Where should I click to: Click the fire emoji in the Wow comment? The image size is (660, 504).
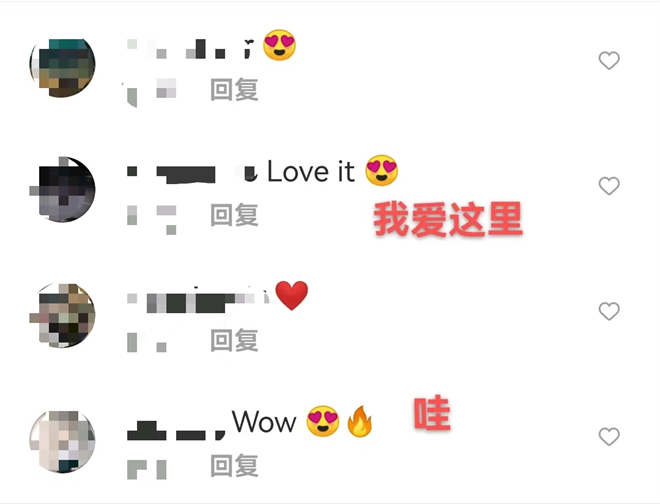tap(359, 421)
